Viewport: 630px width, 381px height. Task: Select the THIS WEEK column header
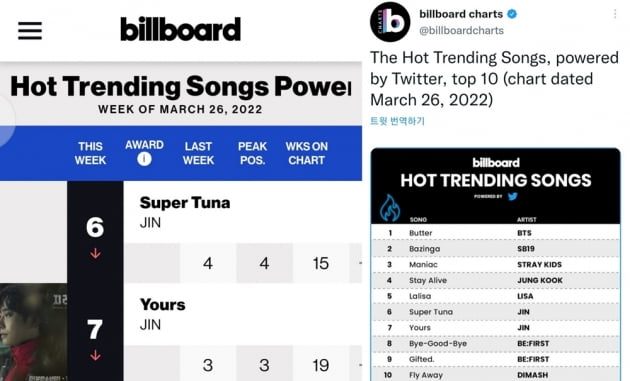(90, 153)
